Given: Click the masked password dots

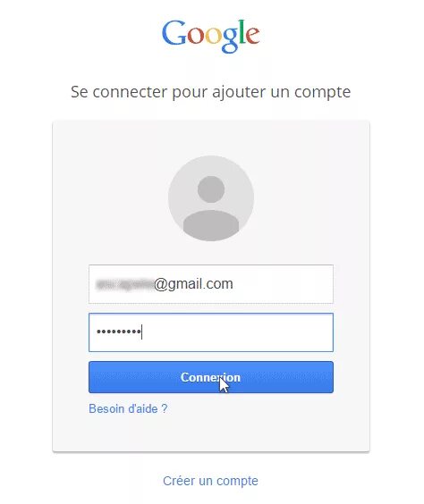Looking at the screenshot, I should [119, 332].
